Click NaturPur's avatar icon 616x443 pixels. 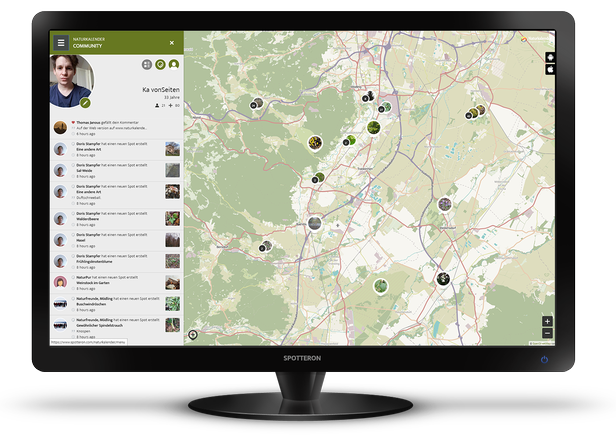tap(60, 282)
